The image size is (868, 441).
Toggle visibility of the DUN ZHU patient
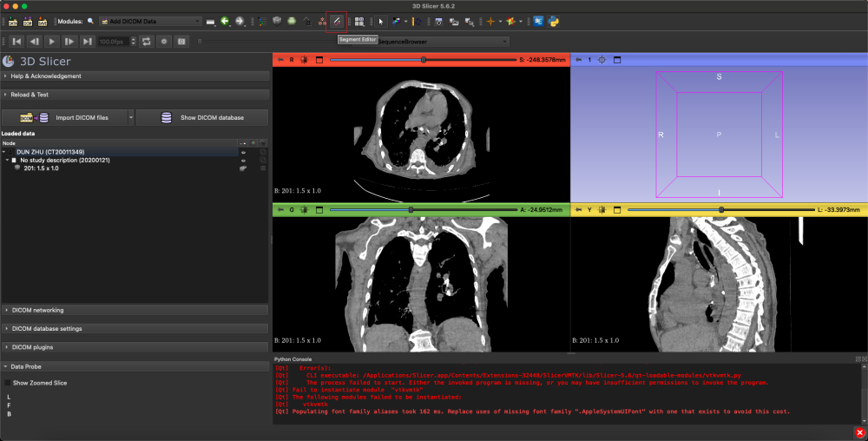tap(243, 152)
